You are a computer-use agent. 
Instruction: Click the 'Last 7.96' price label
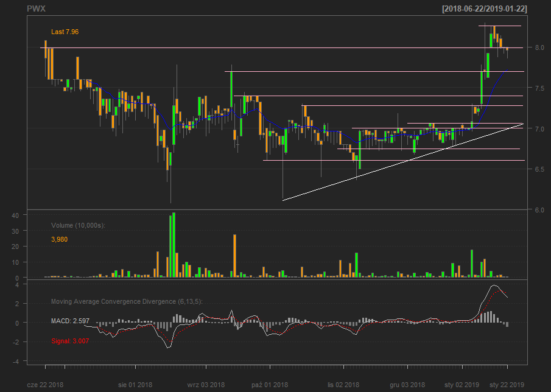(x=65, y=32)
